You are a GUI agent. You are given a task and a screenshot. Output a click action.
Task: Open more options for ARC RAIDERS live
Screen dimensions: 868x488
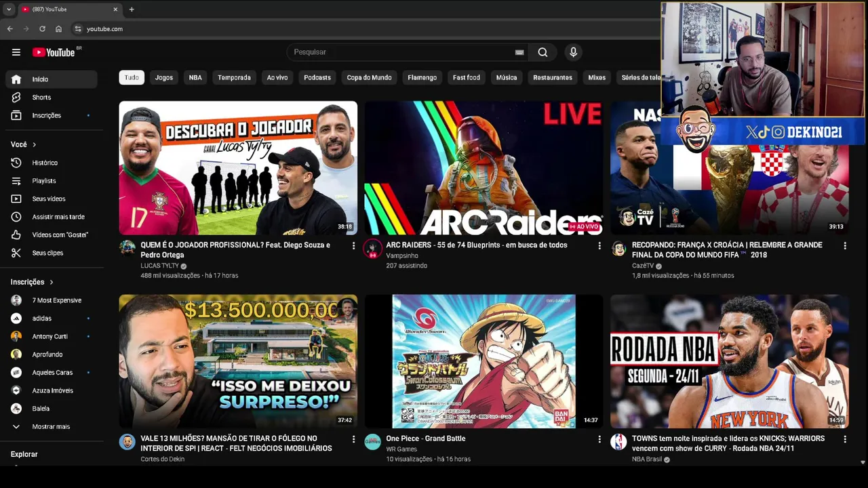point(599,246)
